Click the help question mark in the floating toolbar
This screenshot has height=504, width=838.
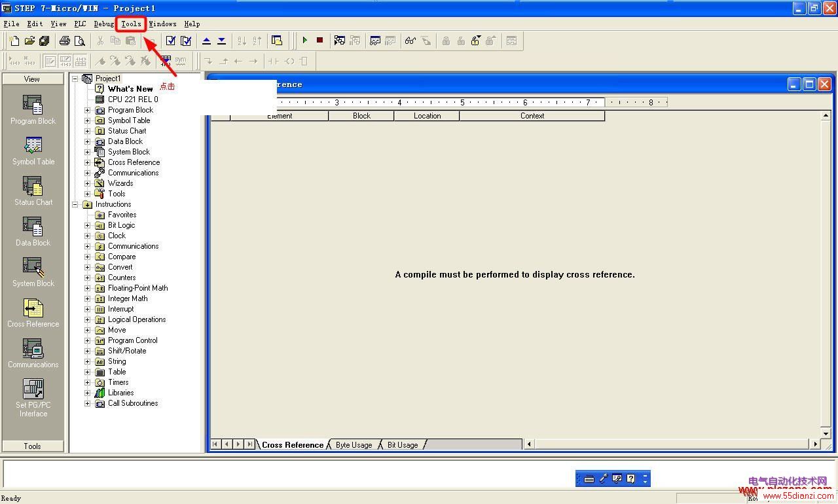[630, 479]
